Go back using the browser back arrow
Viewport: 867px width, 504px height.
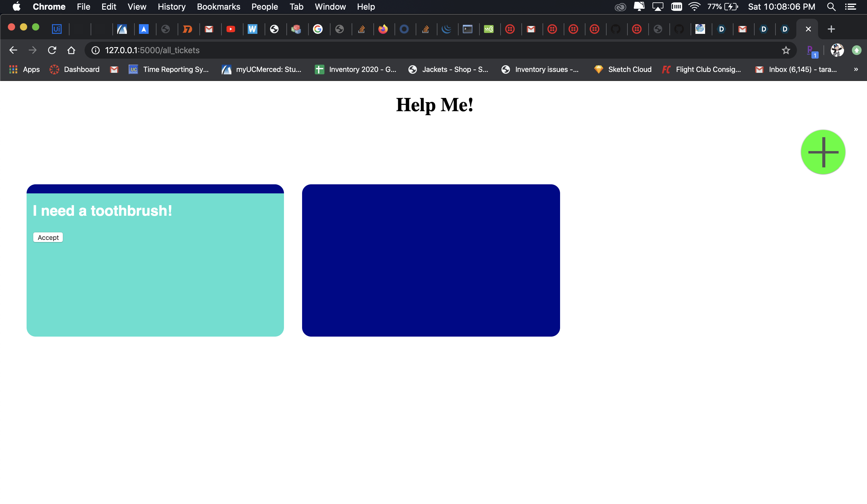(x=13, y=50)
